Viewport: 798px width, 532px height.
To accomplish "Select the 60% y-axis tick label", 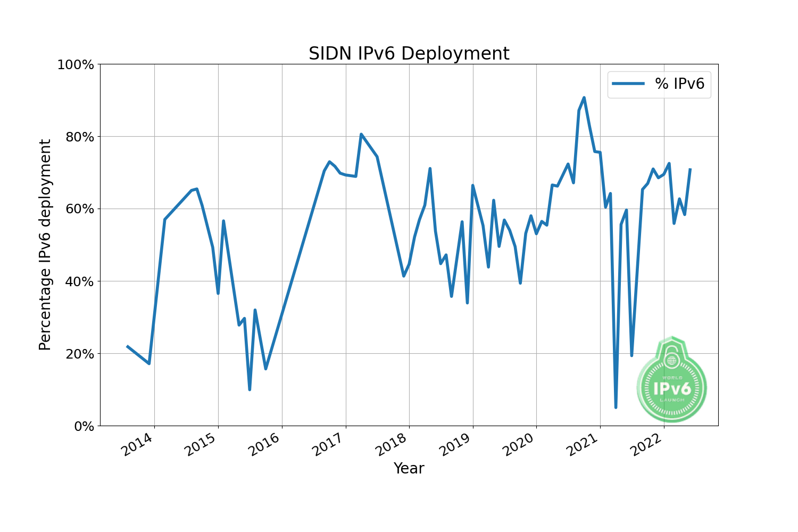I will pyautogui.click(x=79, y=209).
